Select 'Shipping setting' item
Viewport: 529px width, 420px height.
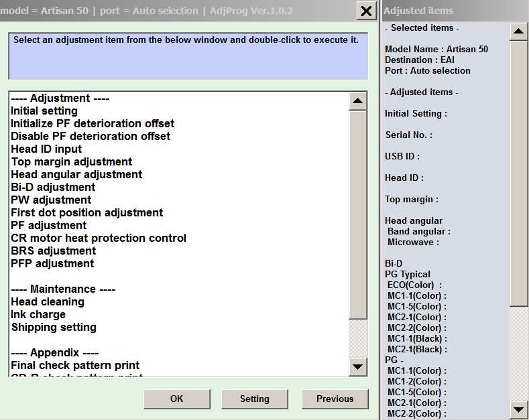pos(54,328)
